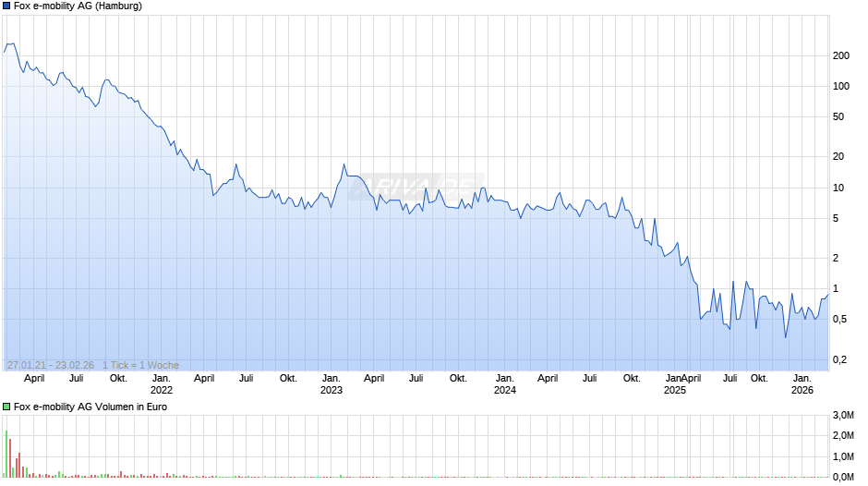Click the volume axis value 2,0M

coord(843,436)
